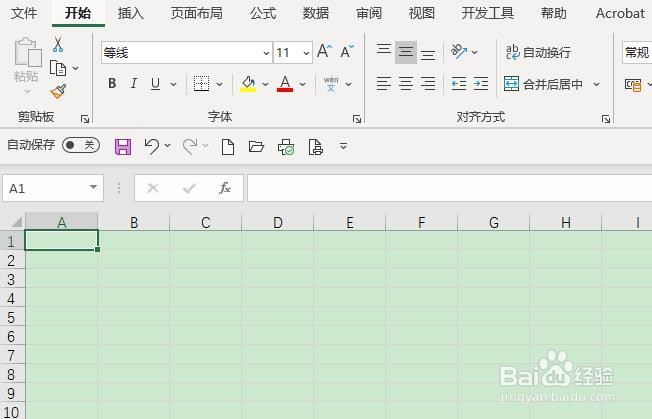652x419 pixels.
Task: Toggle Underline formatting
Action: (155, 84)
